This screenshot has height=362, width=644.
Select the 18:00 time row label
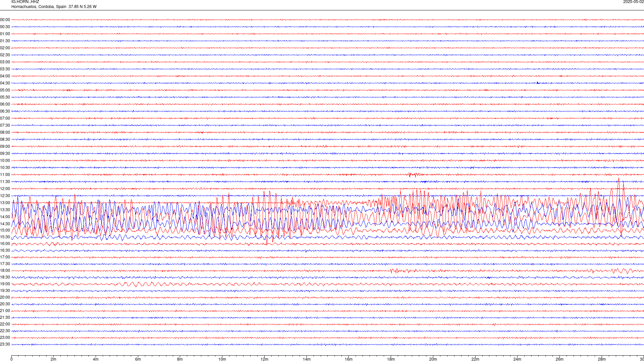coord(5,270)
